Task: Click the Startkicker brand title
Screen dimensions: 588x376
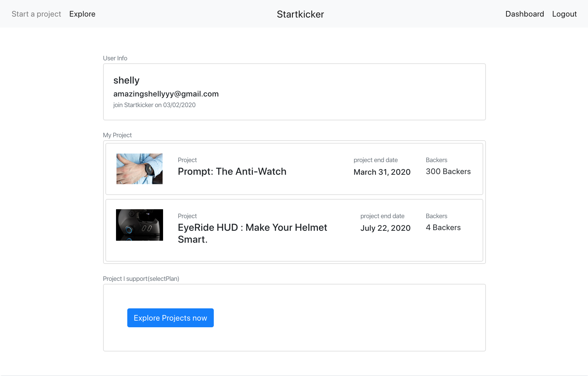Action: 300,14
